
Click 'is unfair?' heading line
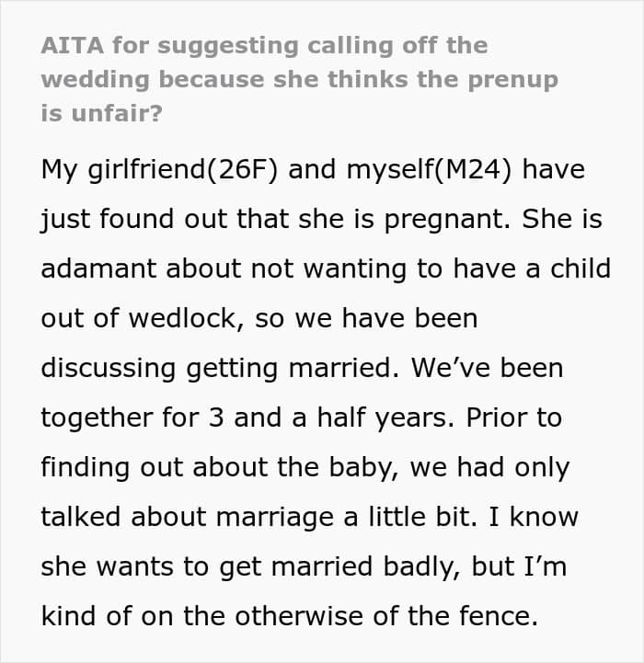click(x=101, y=113)
